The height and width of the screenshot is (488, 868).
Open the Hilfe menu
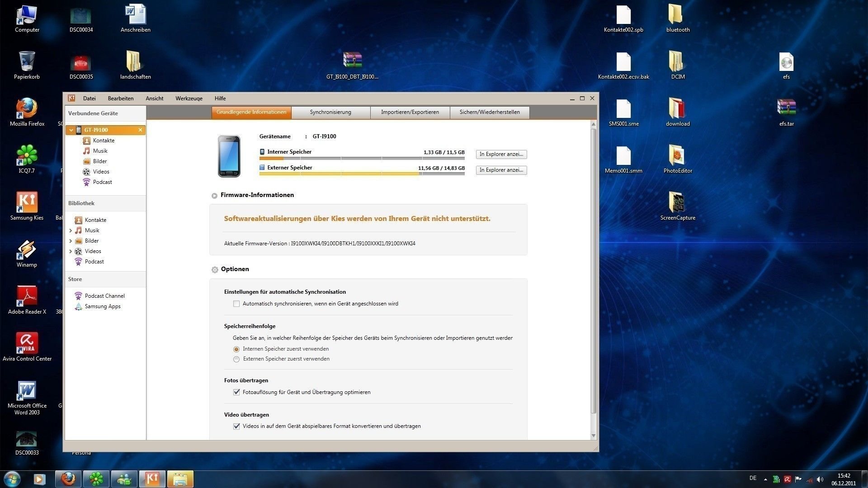220,99
